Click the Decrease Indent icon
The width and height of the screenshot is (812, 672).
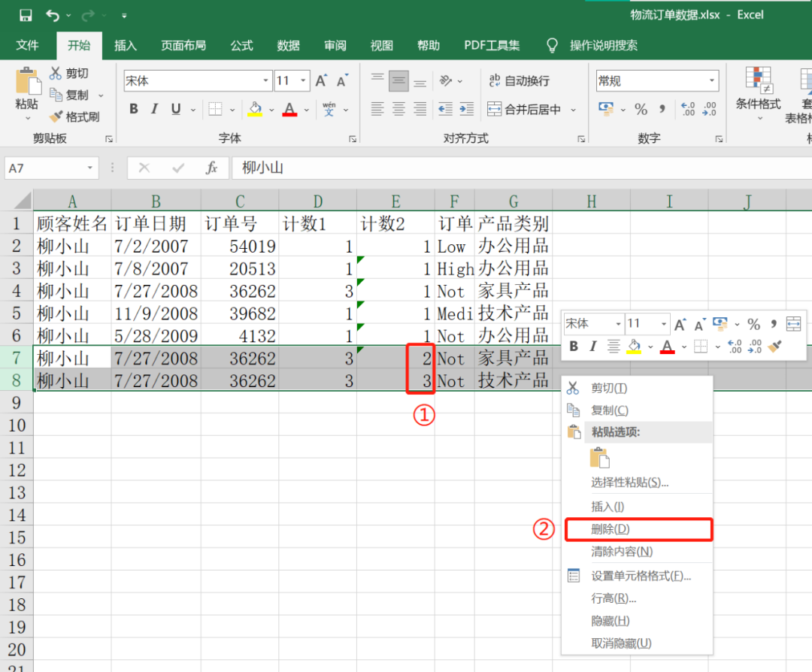(x=445, y=109)
